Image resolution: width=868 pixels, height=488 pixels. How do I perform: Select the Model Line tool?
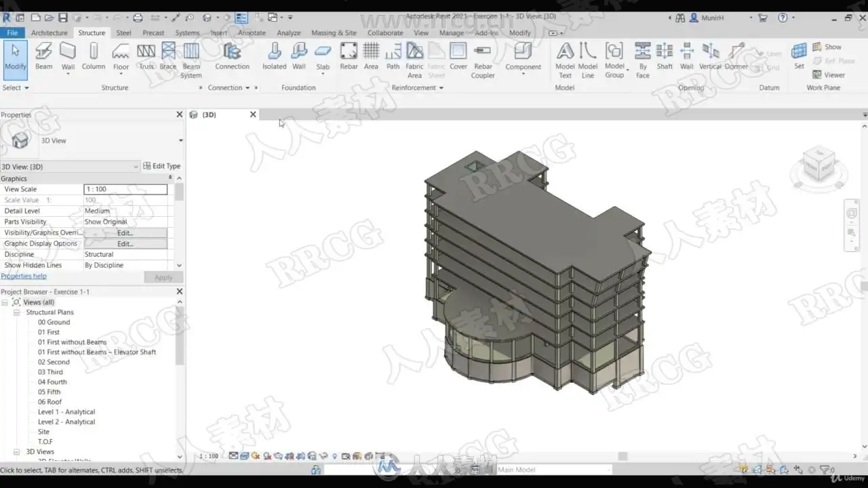click(588, 60)
